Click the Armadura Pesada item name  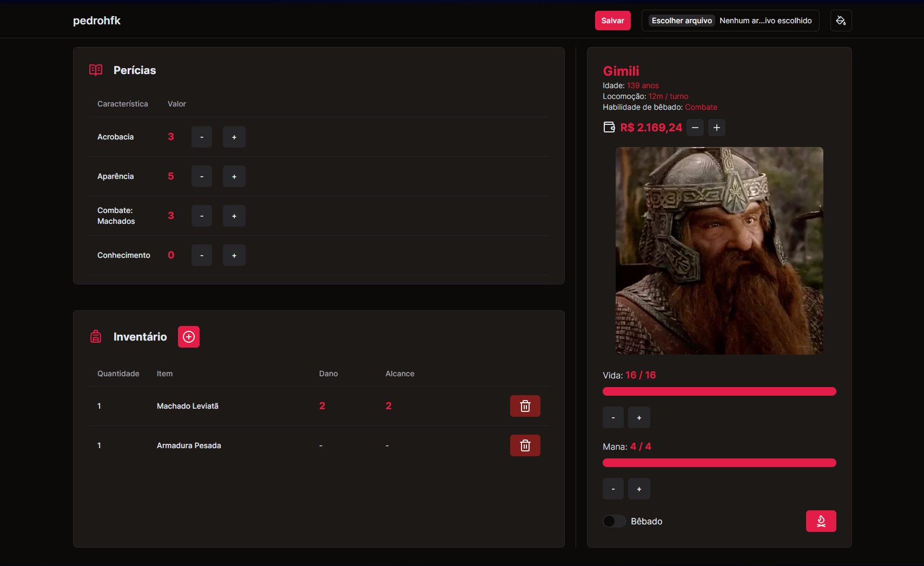tap(189, 445)
